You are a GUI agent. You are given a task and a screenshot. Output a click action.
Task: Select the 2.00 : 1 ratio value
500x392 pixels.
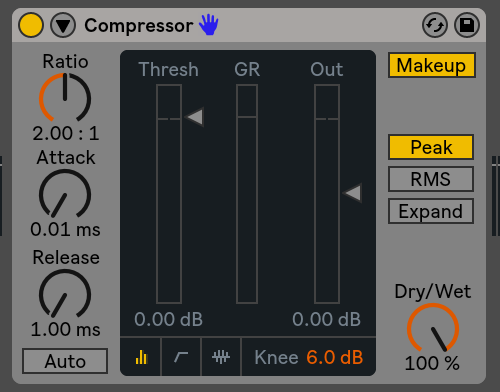(66, 133)
